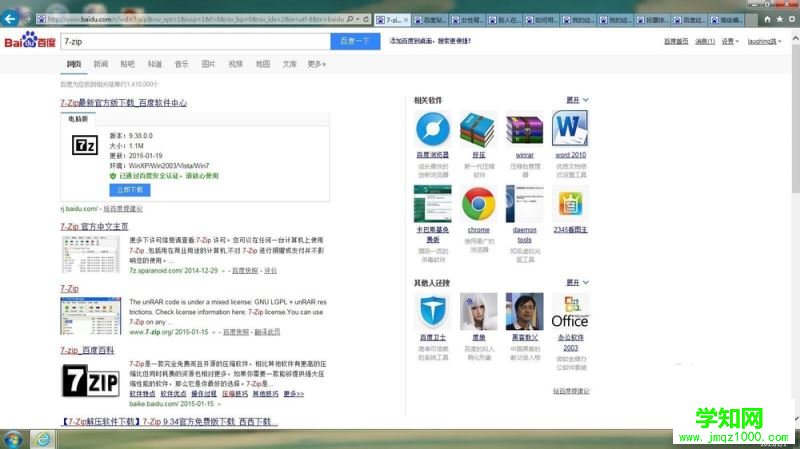The height and width of the screenshot is (449, 800).
Task: Click Internet Explorer taskbar icon
Action: 42,439
